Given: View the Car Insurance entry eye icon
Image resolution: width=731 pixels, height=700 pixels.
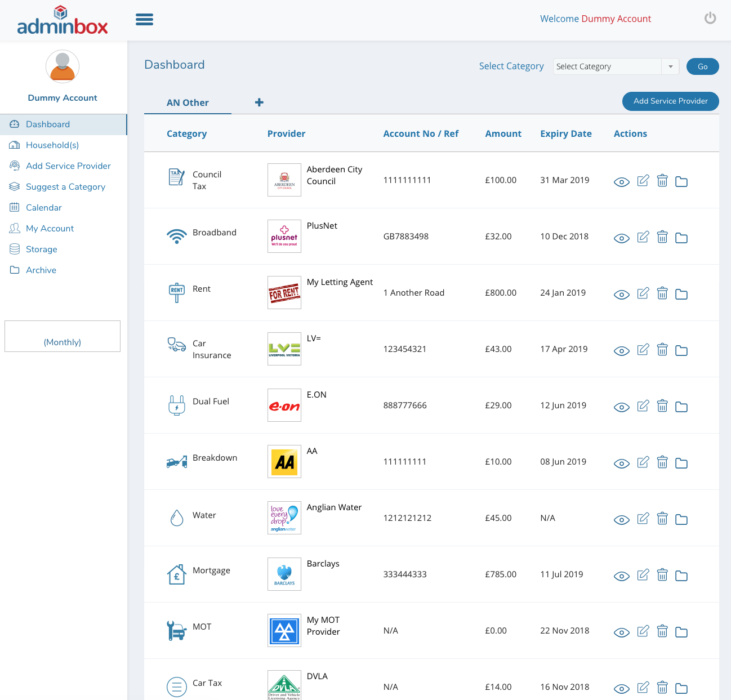Looking at the screenshot, I should [621, 351].
